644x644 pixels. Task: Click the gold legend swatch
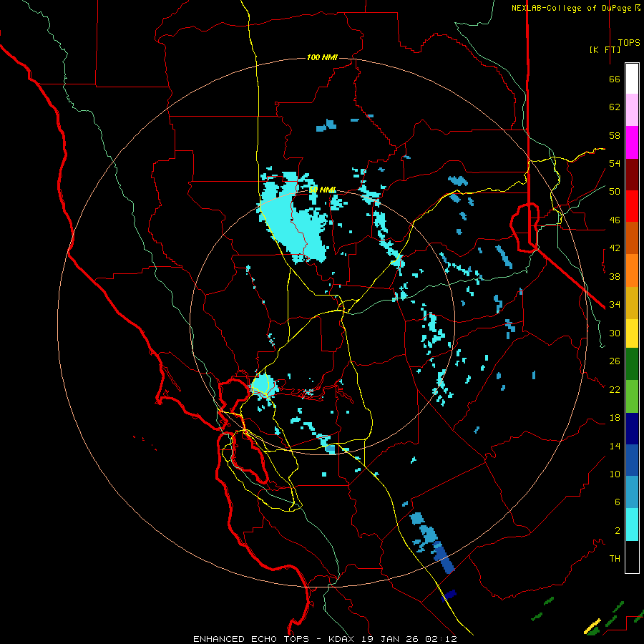[x=632, y=303]
